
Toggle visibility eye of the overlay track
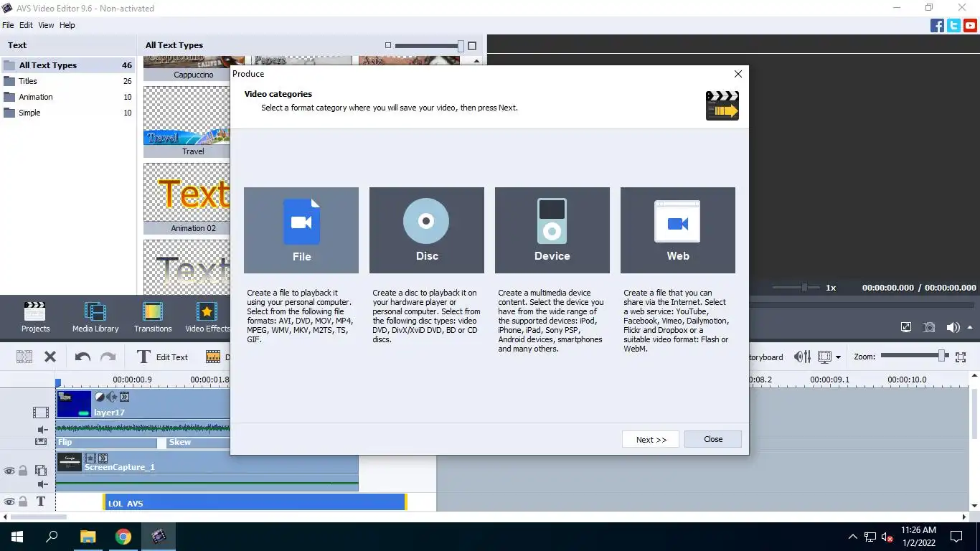(x=9, y=471)
